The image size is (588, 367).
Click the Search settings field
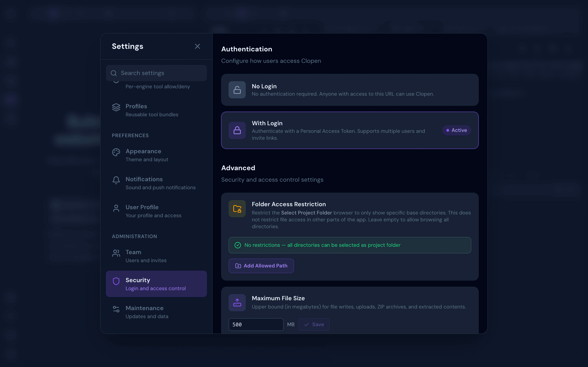click(156, 73)
